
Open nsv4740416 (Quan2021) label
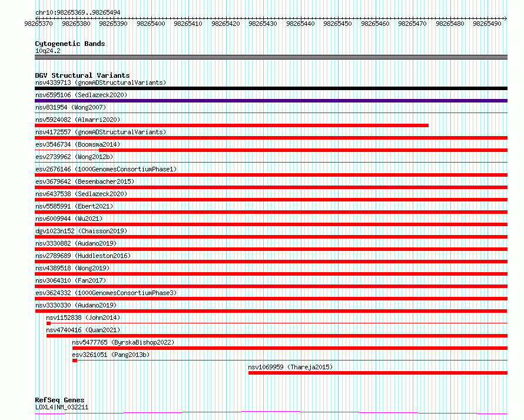(x=83, y=330)
